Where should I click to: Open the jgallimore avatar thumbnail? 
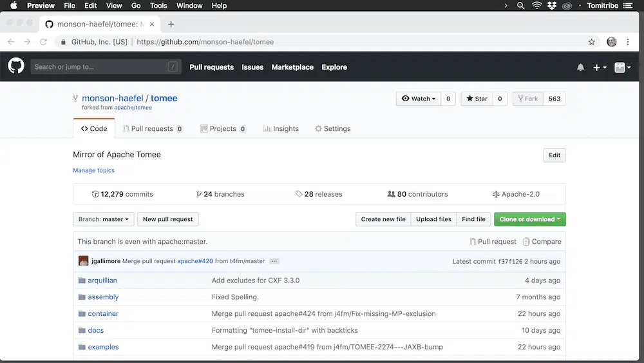(83, 261)
